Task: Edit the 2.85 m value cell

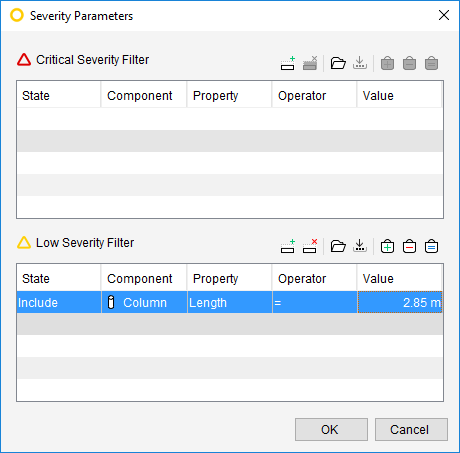Action: (400, 302)
